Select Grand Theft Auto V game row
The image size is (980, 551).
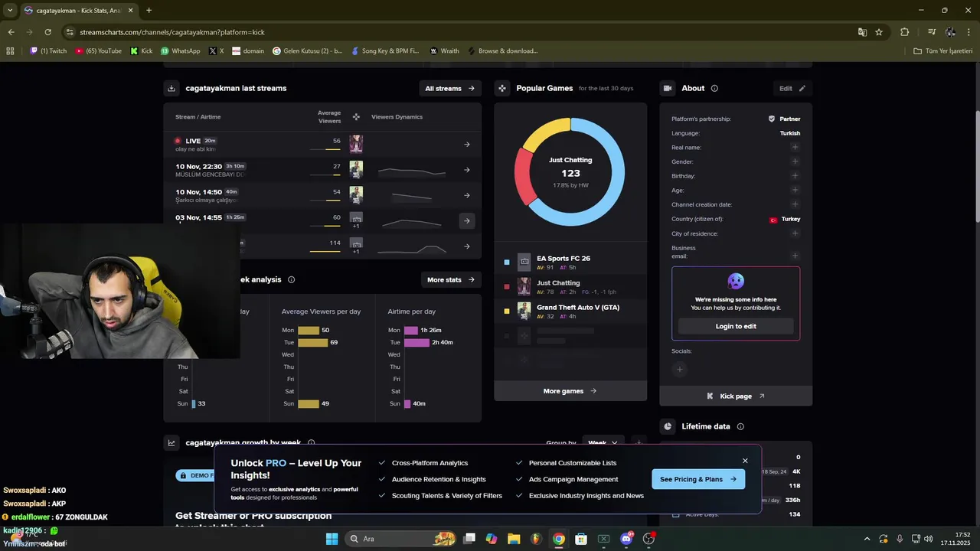click(x=570, y=311)
